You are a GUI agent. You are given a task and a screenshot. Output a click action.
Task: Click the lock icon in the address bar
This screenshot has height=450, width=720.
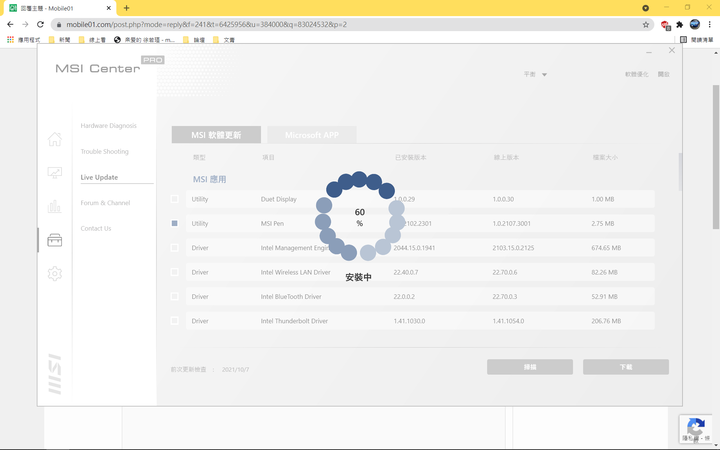(59, 24)
